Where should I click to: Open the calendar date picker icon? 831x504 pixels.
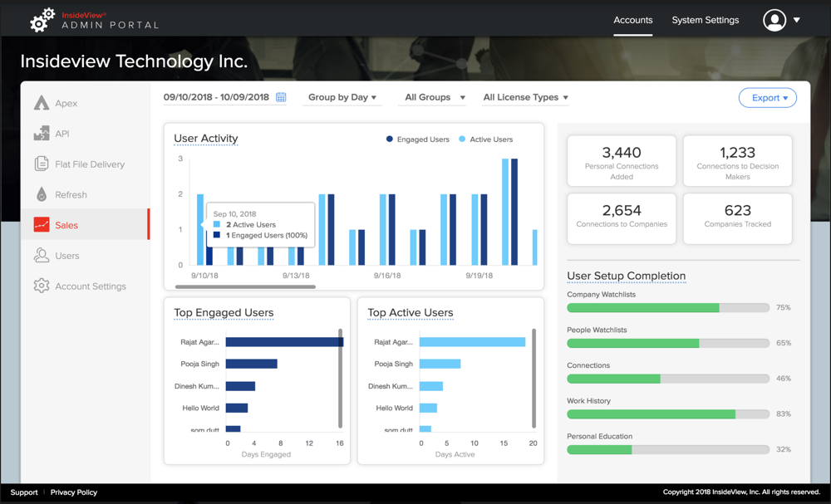click(281, 97)
